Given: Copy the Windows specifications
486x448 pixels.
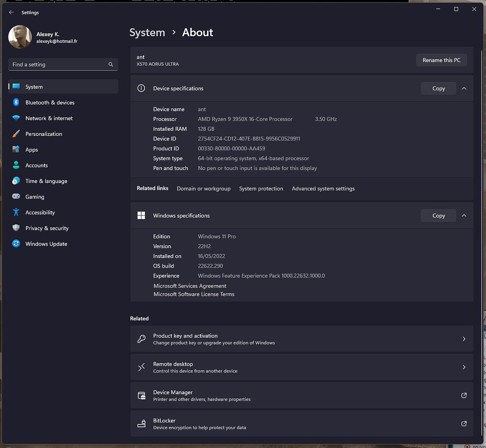Looking at the screenshot, I should [x=438, y=215].
